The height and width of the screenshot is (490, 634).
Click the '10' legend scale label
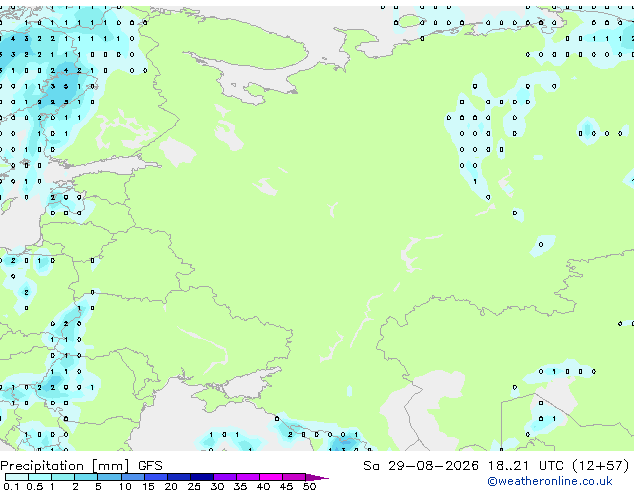click(125, 486)
